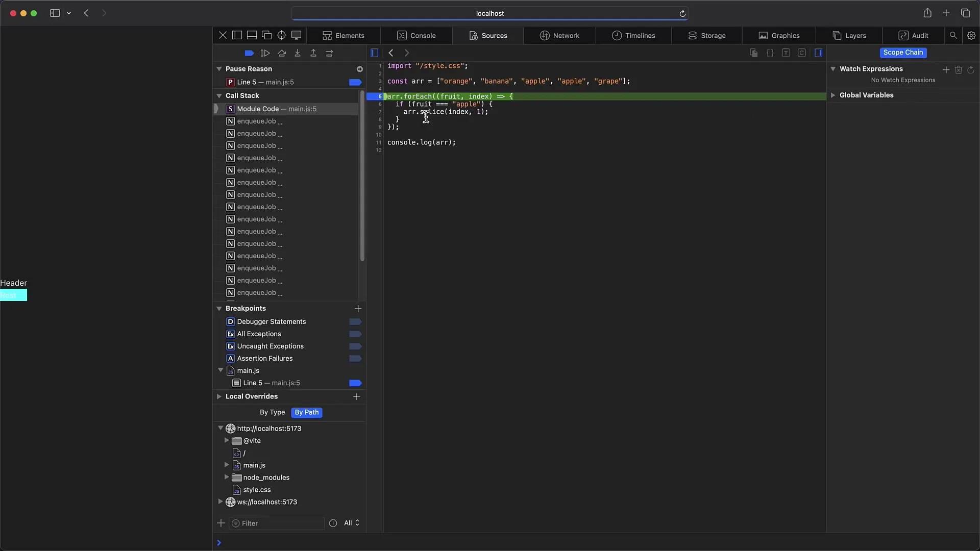Screen dimensions: 980x551
Task: Open the All filter dropdown
Action: 351,523
